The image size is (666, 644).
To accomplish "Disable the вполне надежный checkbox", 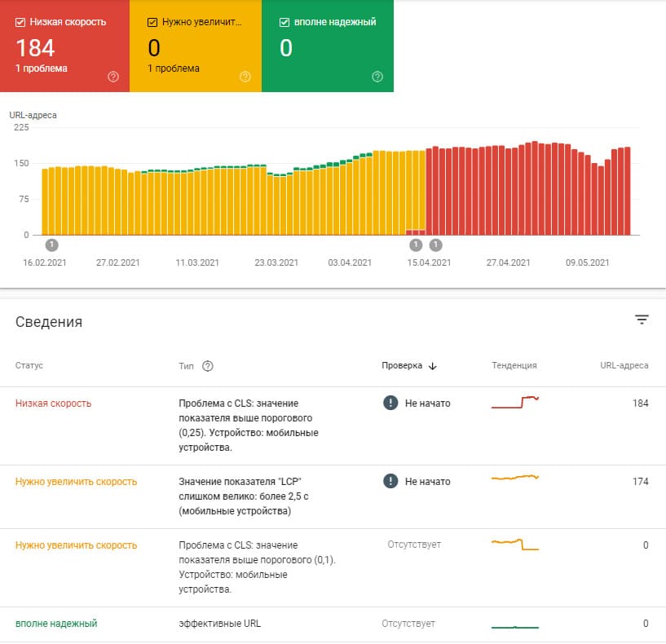I will pyautogui.click(x=284, y=22).
